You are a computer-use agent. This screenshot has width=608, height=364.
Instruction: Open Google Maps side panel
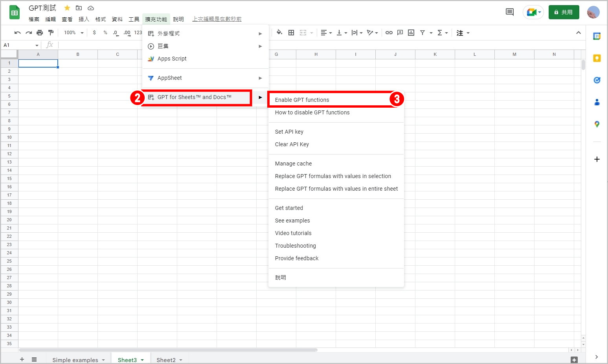(x=597, y=124)
